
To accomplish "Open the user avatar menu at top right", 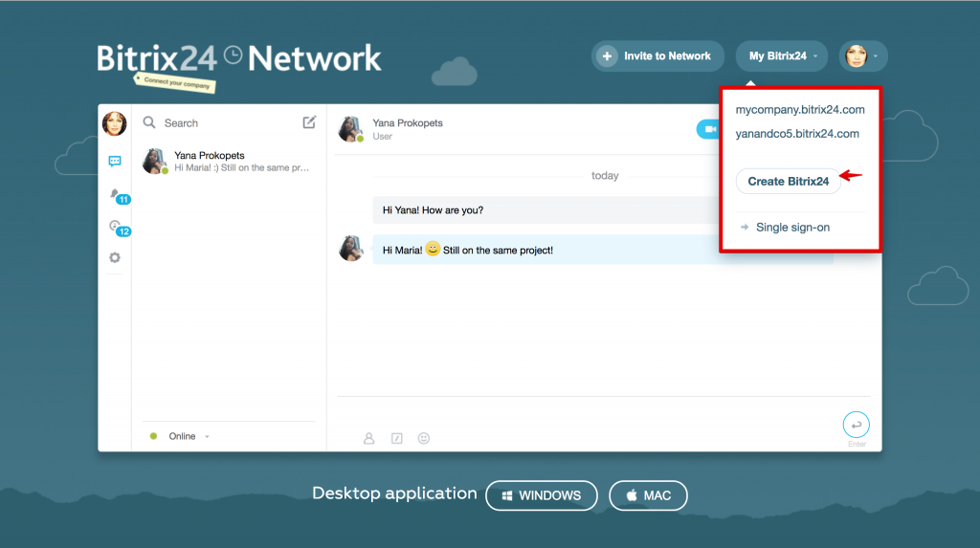I will (862, 56).
